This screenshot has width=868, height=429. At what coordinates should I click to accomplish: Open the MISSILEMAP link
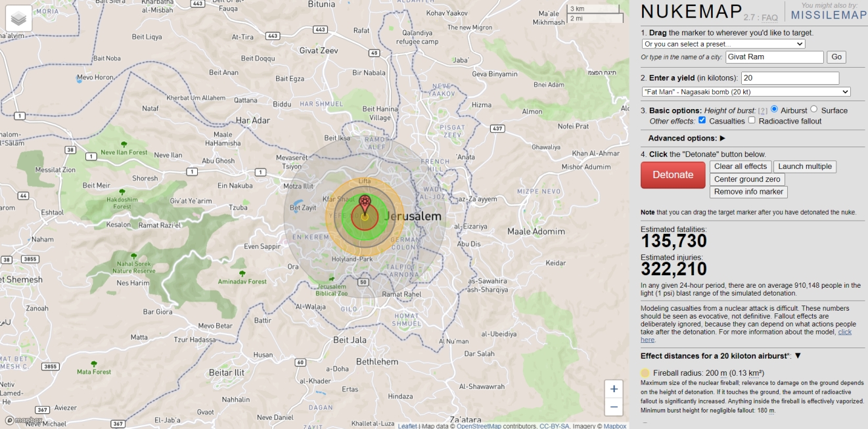pyautogui.click(x=829, y=16)
